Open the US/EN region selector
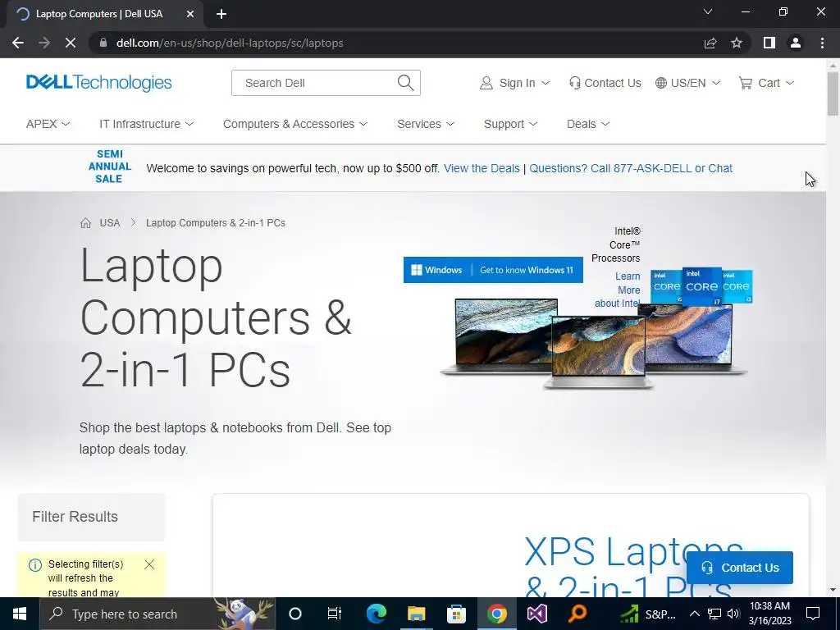 click(688, 83)
